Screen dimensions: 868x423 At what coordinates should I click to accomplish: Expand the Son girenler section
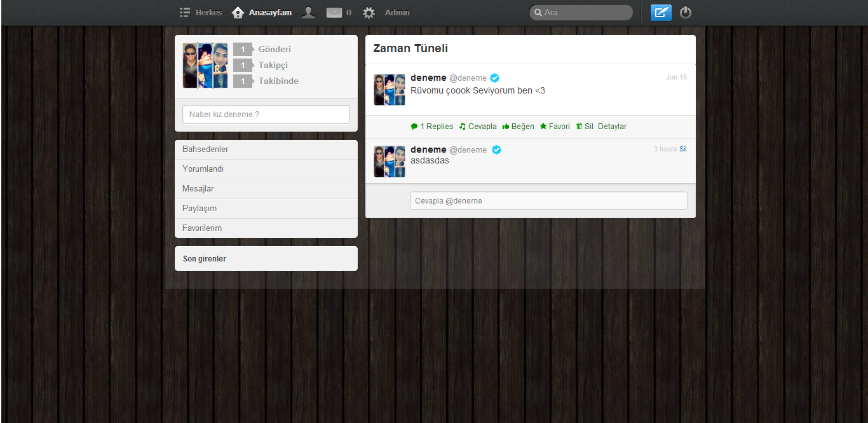point(203,258)
